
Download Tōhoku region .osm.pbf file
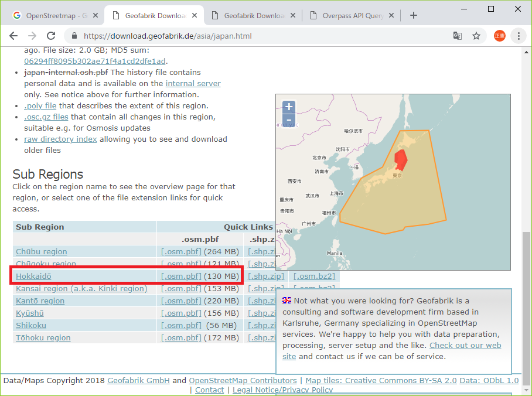tap(181, 338)
